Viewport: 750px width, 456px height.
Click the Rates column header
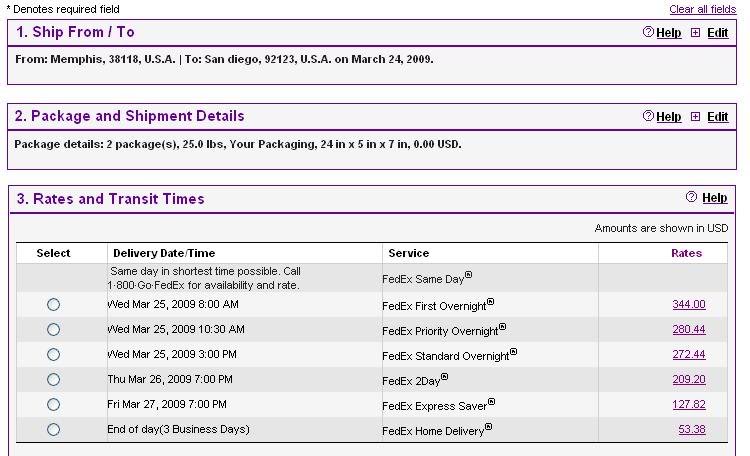coord(686,253)
